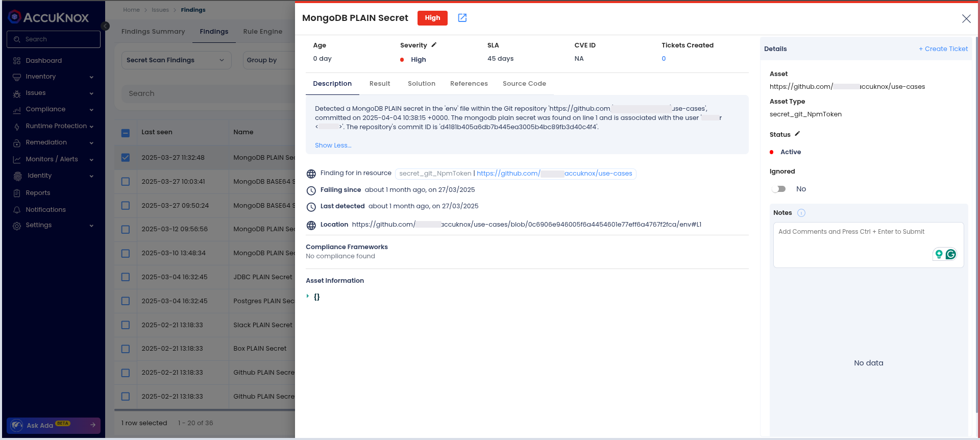Switch to the Result tab
Image resolution: width=980 pixels, height=440 pixels.
click(x=380, y=84)
